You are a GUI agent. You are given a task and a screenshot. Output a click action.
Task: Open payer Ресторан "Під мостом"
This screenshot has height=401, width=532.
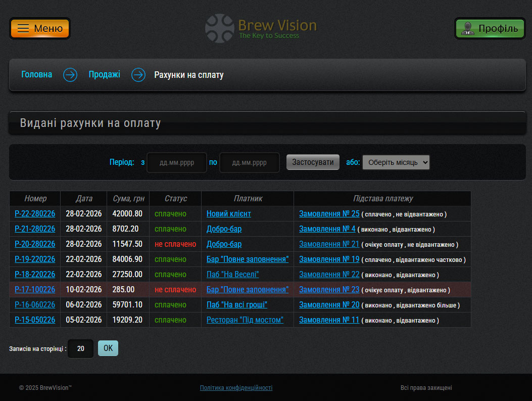coord(245,320)
